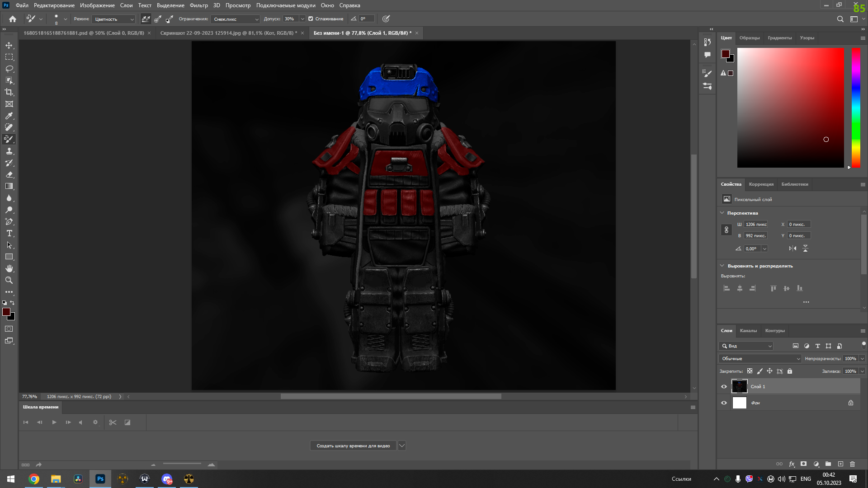868x488 pixels.
Task: Toggle Сглаживание anti-alias checkbox
Action: [x=311, y=19]
